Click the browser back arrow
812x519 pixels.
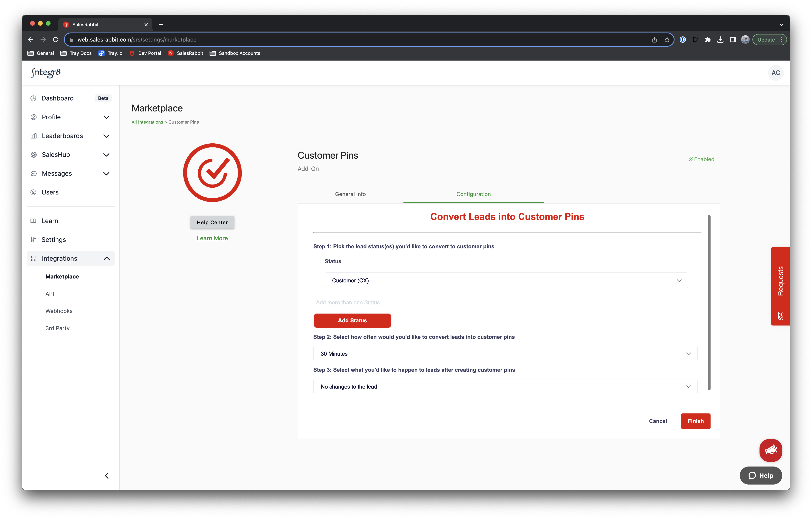31,39
